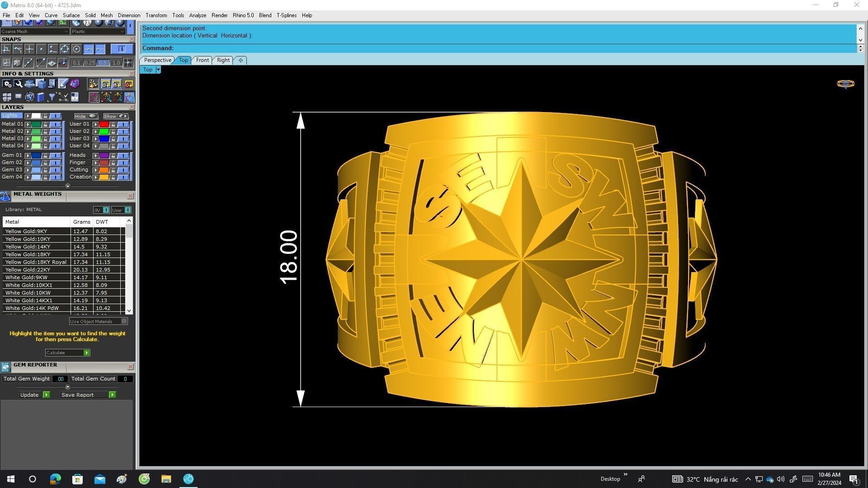
Task: Switch to the Front viewport tab
Action: [202, 60]
